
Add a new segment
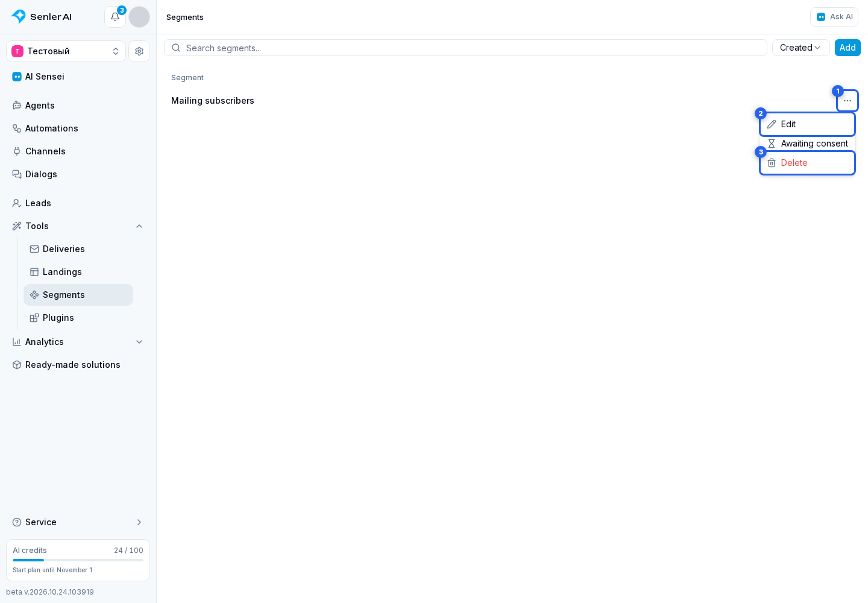point(848,48)
